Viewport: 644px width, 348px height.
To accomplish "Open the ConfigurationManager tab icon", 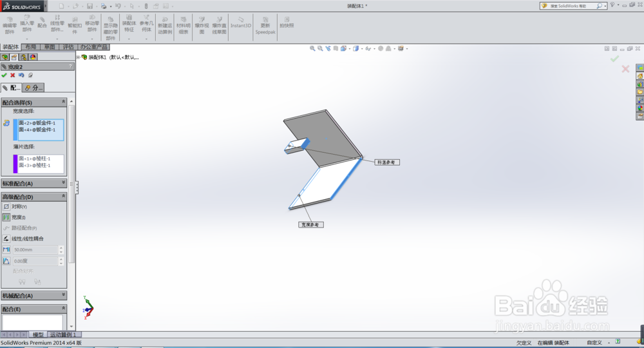I will click(23, 57).
